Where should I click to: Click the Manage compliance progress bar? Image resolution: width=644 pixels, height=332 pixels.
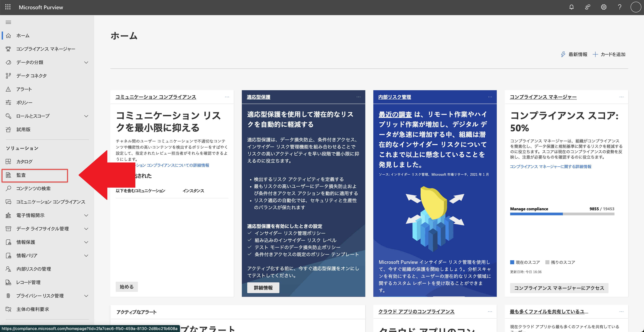click(x=562, y=214)
